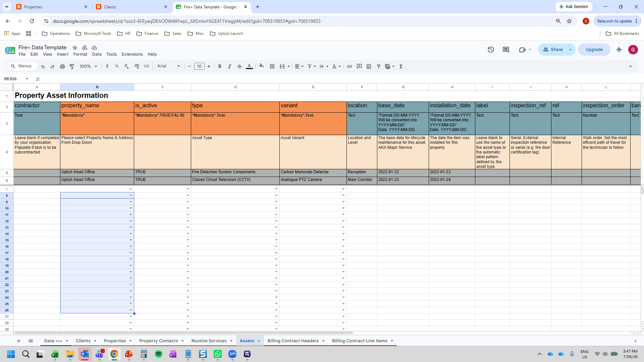Click the Create a filter icon
The height and width of the screenshot is (362, 644).
(x=379, y=66)
